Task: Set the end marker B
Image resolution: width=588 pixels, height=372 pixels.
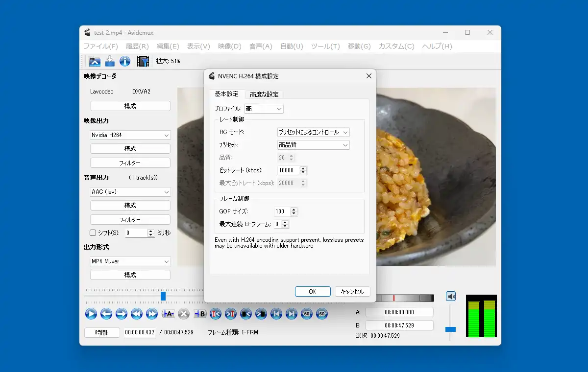Action: [x=199, y=314]
